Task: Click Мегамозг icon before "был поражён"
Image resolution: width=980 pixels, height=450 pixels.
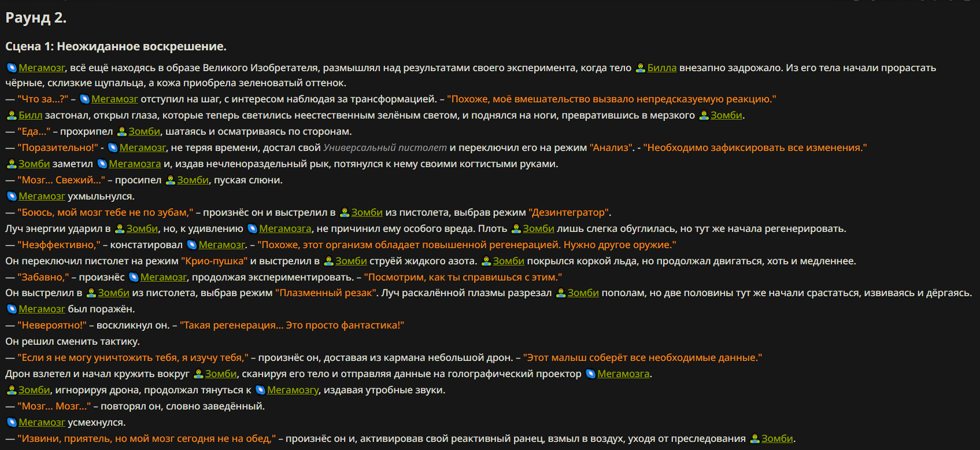Action: 12,309
